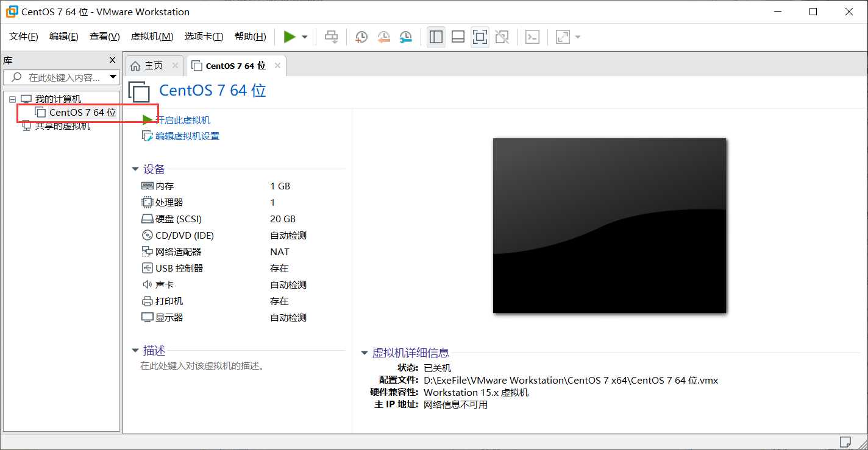Close the 主页 tab
Image resolution: width=868 pixels, height=450 pixels.
tap(176, 66)
